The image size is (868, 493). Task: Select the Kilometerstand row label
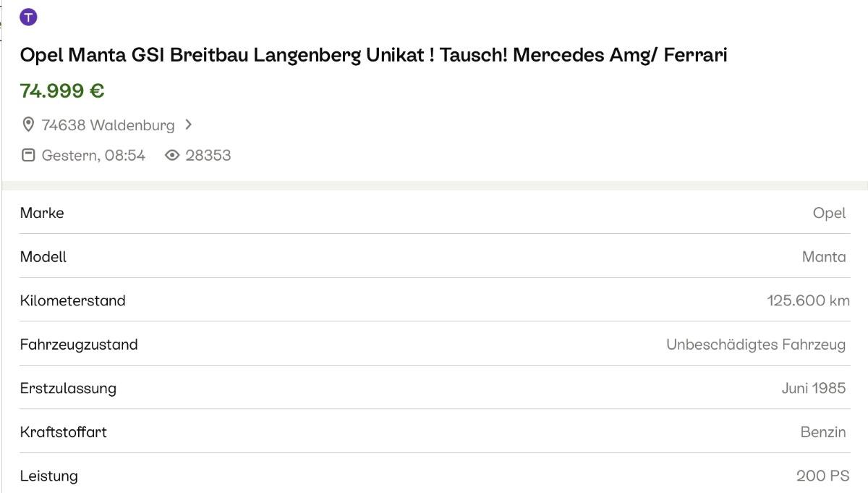(x=73, y=300)
